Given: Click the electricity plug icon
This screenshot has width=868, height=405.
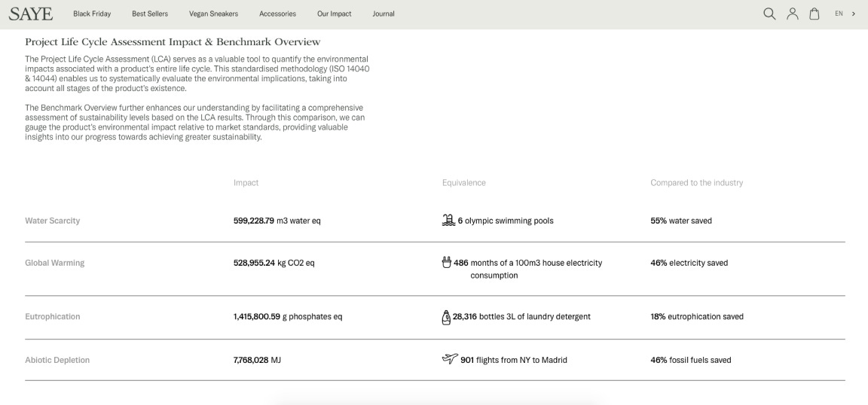Looking at the screenshot, I should (447, 262).
